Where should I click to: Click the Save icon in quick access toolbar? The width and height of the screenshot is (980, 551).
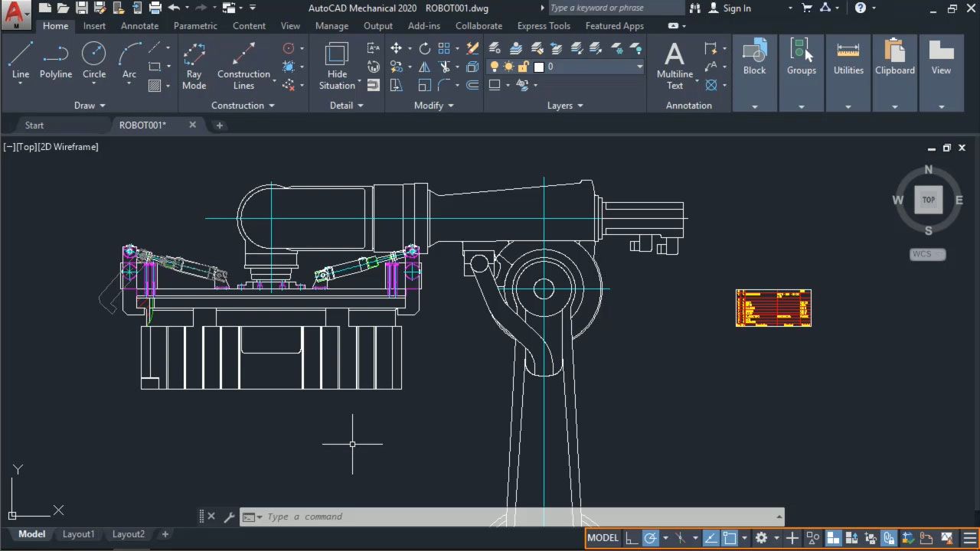[x=81, y=8]
